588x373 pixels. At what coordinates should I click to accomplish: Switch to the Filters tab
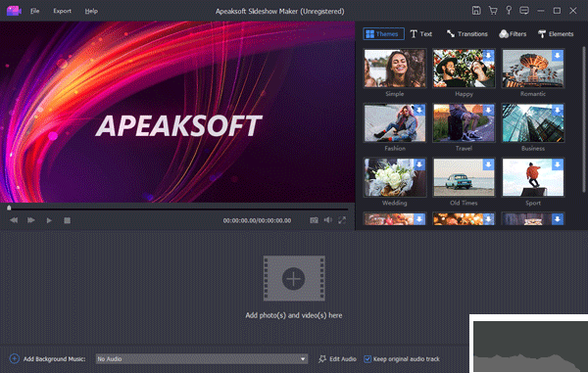[513, 33]
